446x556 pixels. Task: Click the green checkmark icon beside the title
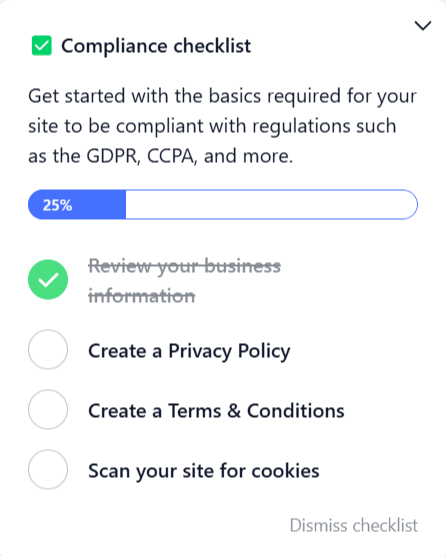click(42, 45)
